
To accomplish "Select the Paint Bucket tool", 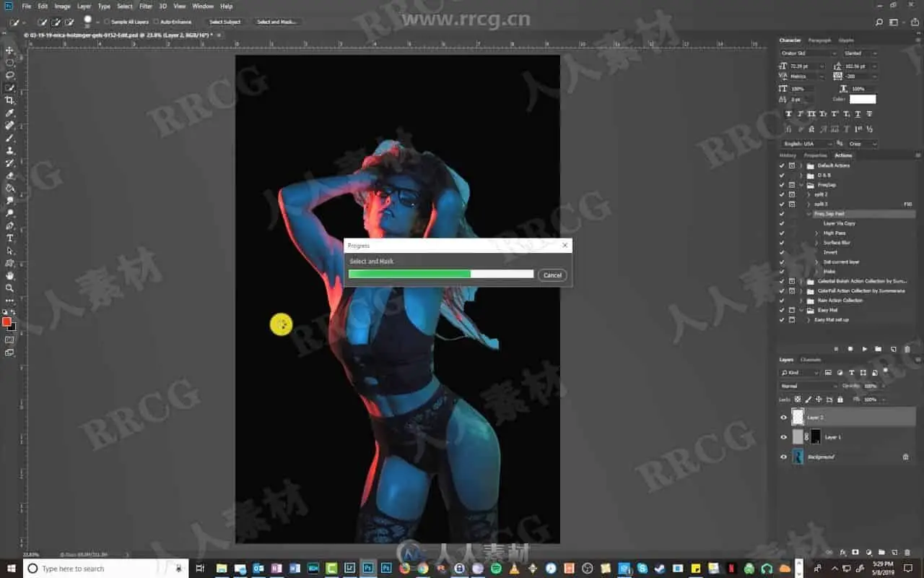I will click(x=10, y=188).
